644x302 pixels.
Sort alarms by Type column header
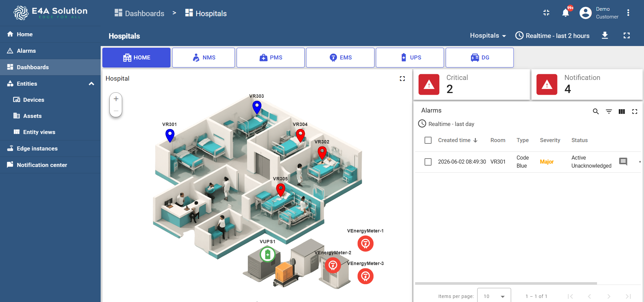pos(523,140)
